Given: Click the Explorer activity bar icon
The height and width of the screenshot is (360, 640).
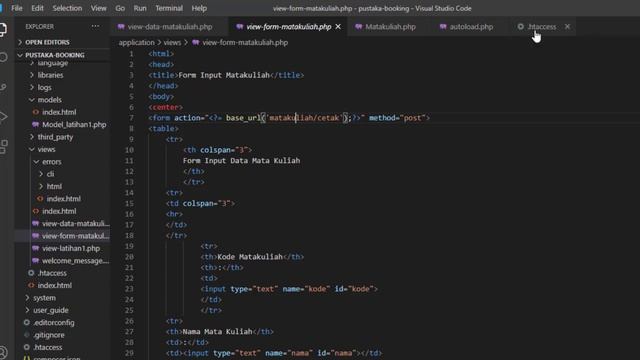Looking at the screenshot, I should (x=3, y=29).
